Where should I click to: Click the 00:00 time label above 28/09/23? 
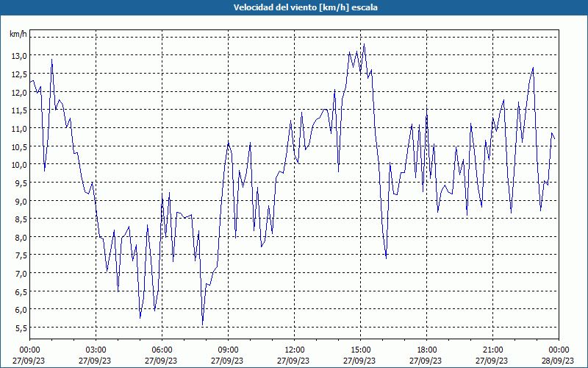point(559,350)
